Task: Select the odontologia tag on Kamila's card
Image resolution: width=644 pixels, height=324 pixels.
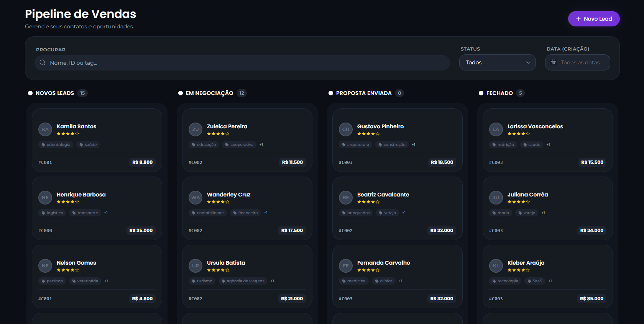Action: 56,145
